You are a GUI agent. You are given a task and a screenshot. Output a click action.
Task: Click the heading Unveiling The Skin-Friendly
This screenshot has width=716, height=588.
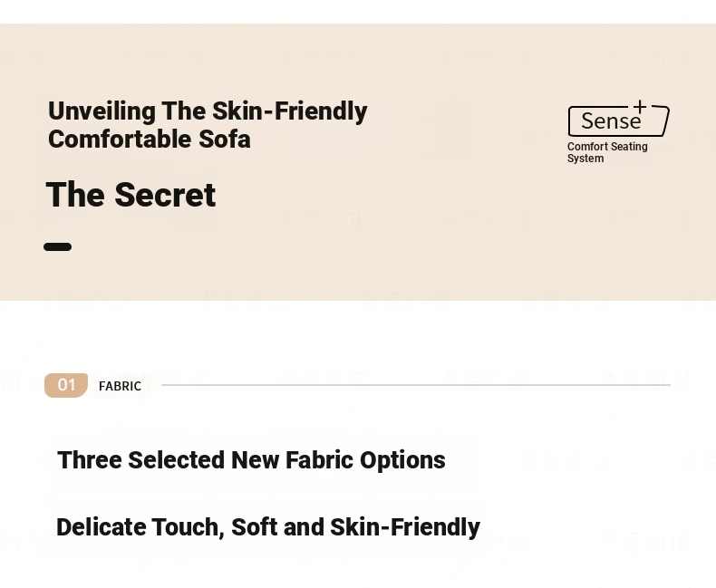[208, 111]
